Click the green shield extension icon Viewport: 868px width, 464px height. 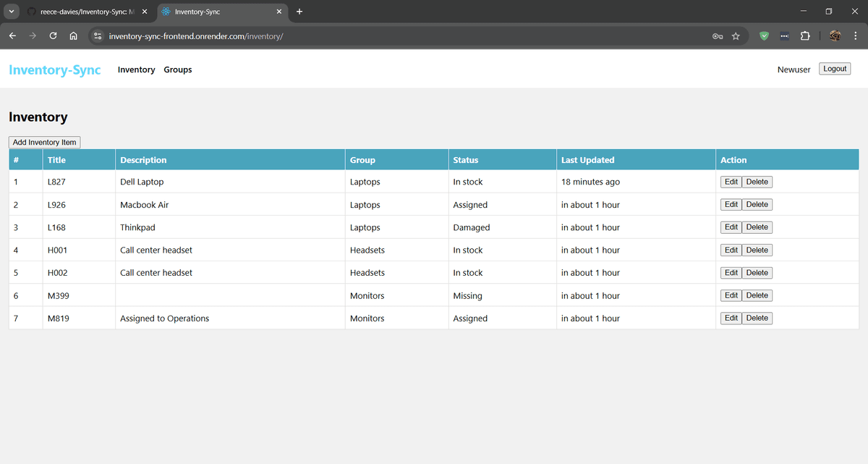764,36
